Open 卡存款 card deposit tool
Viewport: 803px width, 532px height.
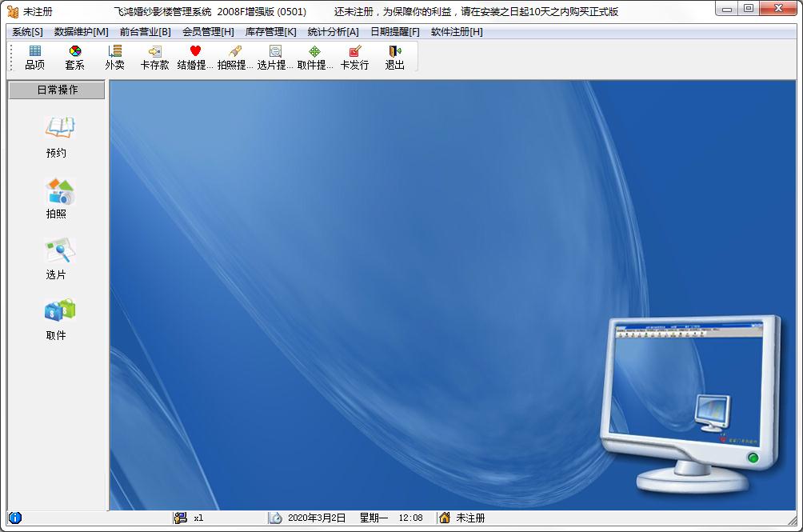coord(154,58)
